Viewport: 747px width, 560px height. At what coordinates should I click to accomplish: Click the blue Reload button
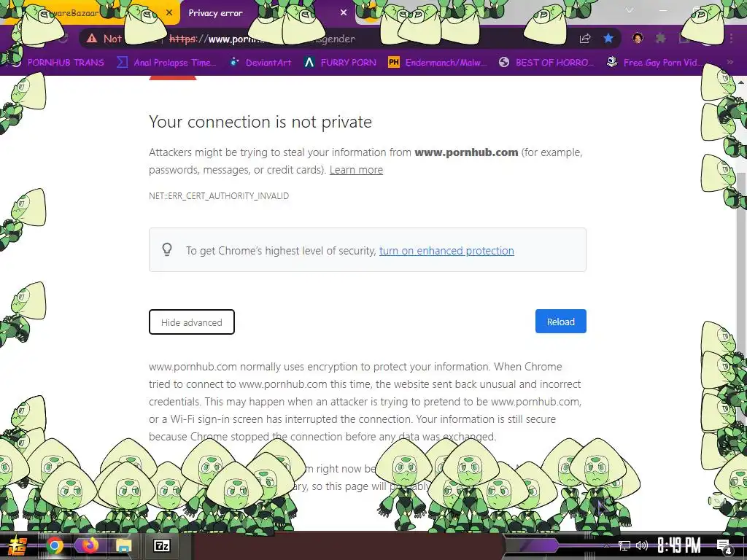(x=561, y=322)
